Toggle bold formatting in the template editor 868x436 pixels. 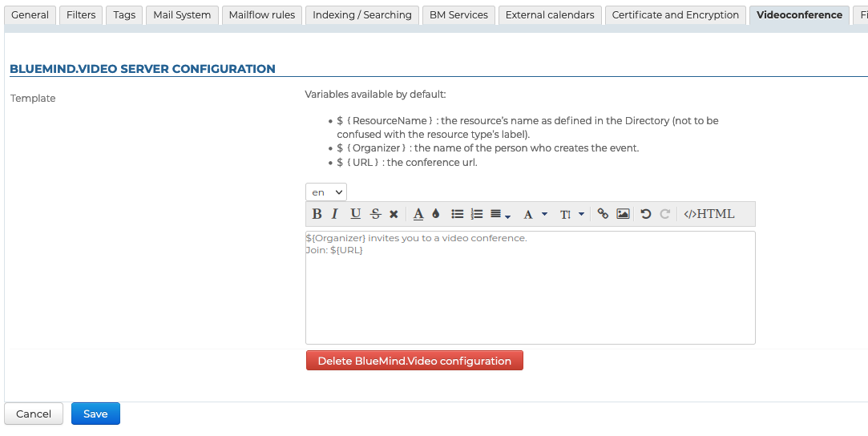pyautogui.click(x=317, y=214)
